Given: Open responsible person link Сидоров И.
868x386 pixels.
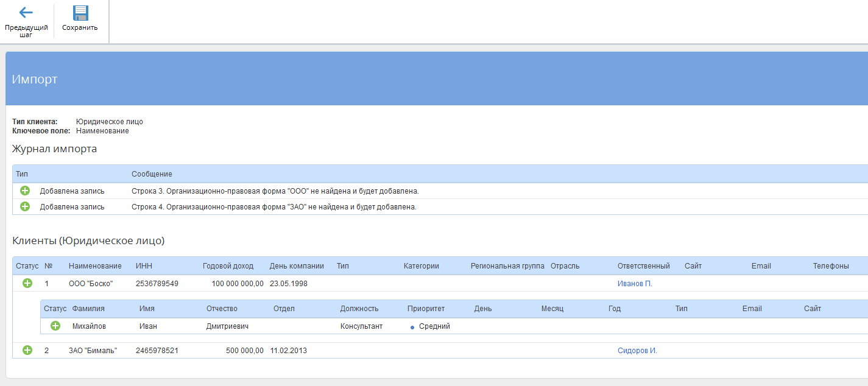Looking at the screenshot, I should (637, 351).
